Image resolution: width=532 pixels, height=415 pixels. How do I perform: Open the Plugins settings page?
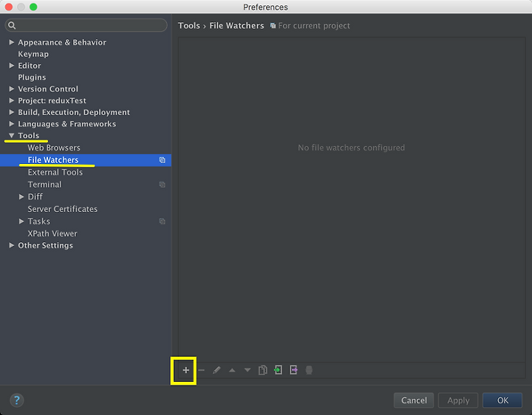pos(32,78)
